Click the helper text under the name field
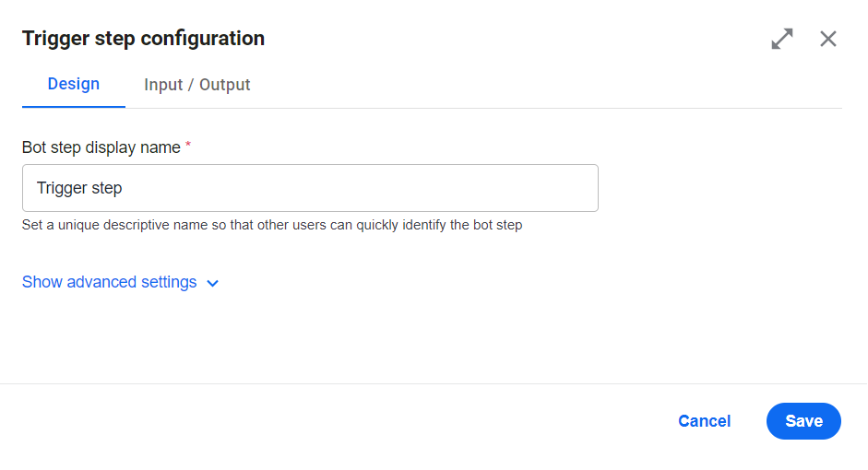 pyautogui.click(x=272, y=225)
